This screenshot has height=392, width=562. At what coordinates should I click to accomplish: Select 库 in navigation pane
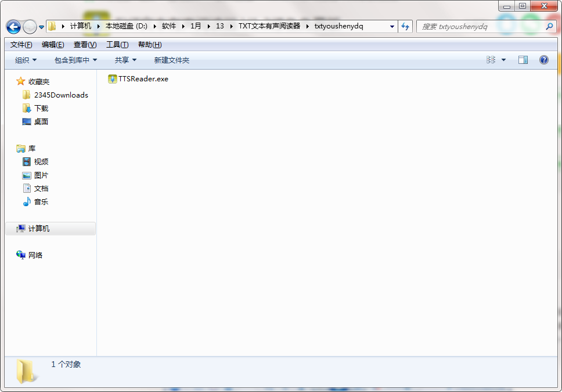point(32,148)
